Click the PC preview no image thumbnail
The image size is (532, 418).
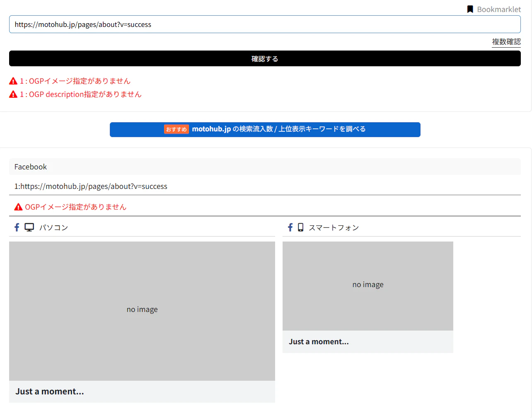click(x=142, y=311)
